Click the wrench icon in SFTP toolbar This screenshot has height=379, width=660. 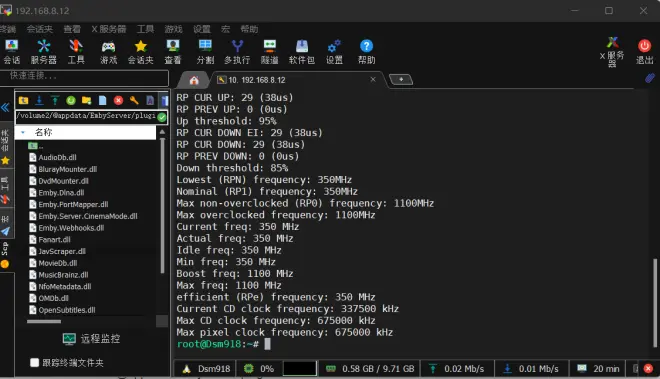pos(134,100)
